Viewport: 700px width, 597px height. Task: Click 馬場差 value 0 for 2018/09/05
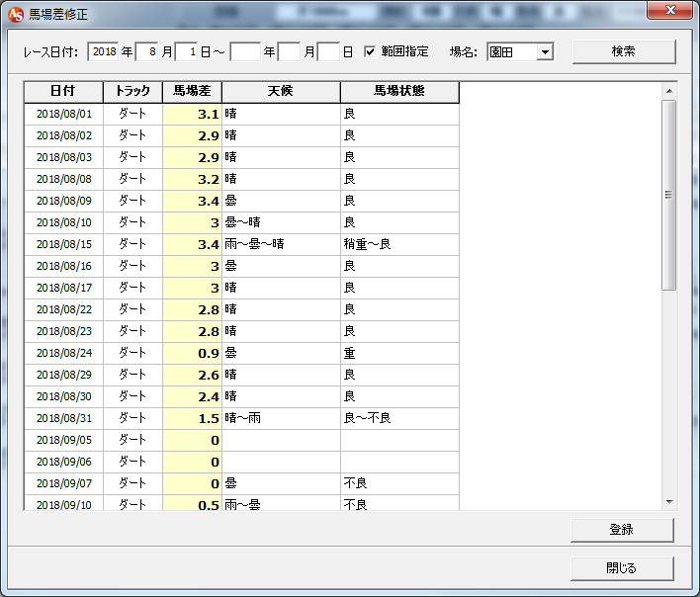coord(192,441)
